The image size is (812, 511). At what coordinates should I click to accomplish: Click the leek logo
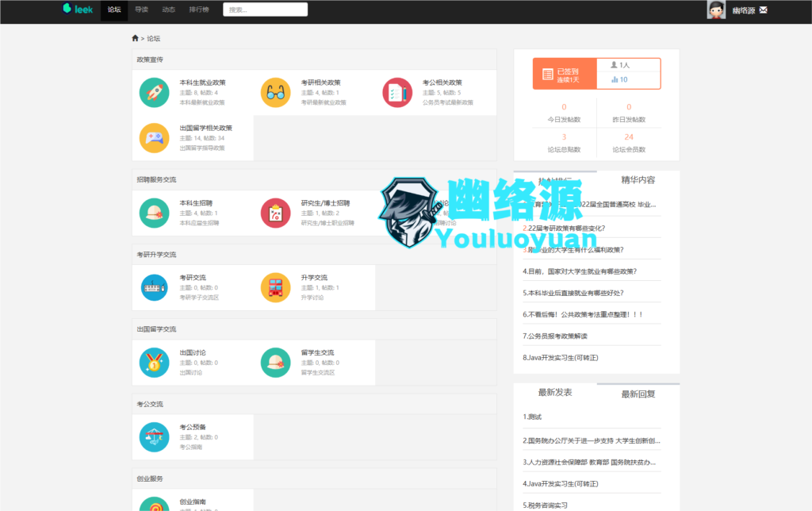77,9
